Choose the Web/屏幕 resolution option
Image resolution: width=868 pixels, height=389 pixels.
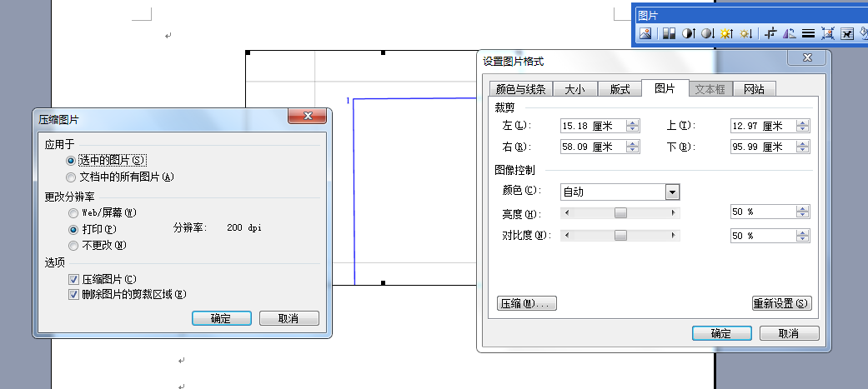tap(73, 213)
